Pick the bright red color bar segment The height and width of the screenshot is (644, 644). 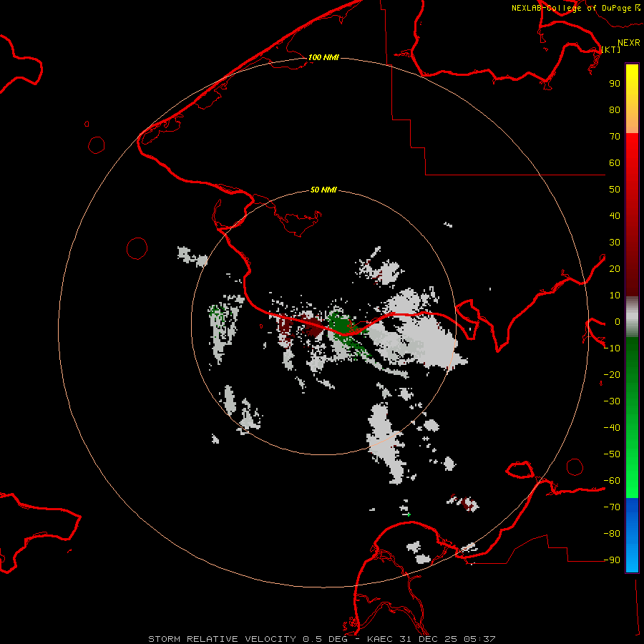(632, 215)
